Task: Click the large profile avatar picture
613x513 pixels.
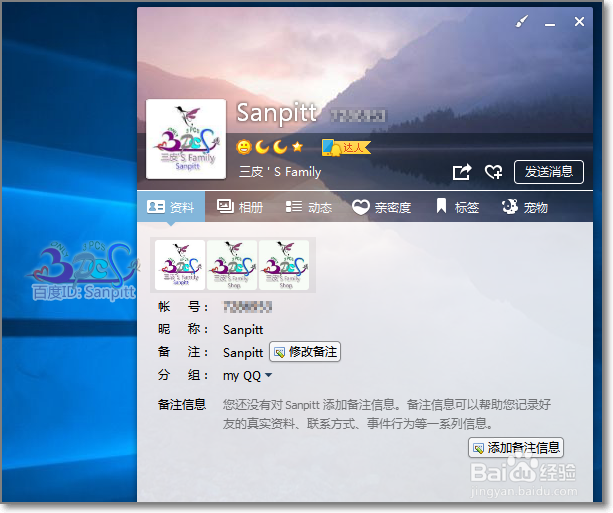Action: pyautogui.click(x=186, y=139)
